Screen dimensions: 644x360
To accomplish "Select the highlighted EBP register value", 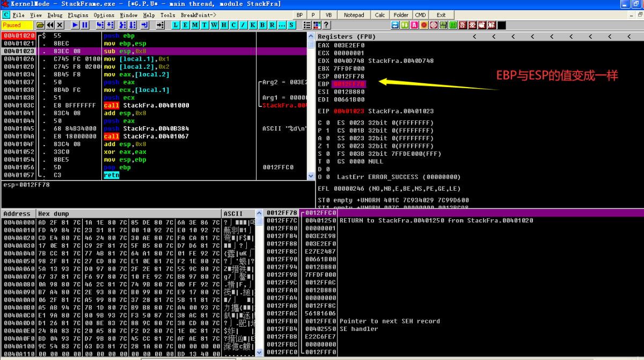I will (x=349, y=84).
